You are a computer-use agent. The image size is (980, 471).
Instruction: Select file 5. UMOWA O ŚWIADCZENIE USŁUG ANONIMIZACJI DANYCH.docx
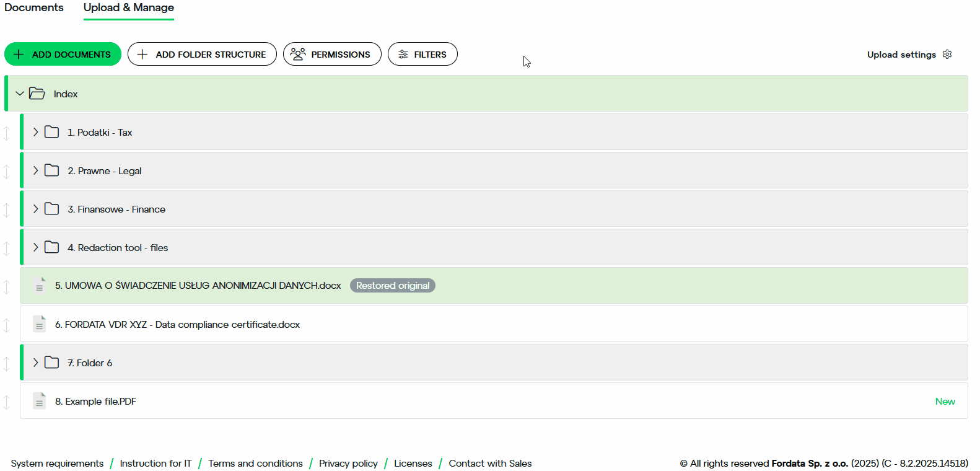pyautogui.click(x=198, y=286)
